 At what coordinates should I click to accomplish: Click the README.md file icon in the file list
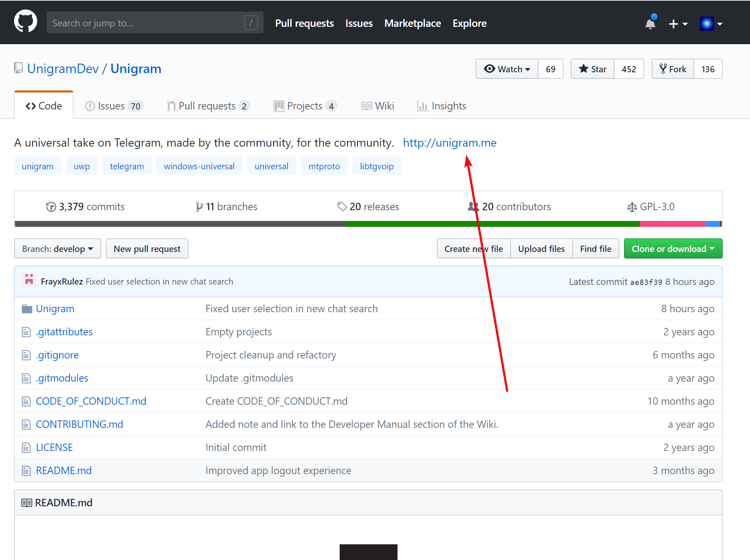26,471
